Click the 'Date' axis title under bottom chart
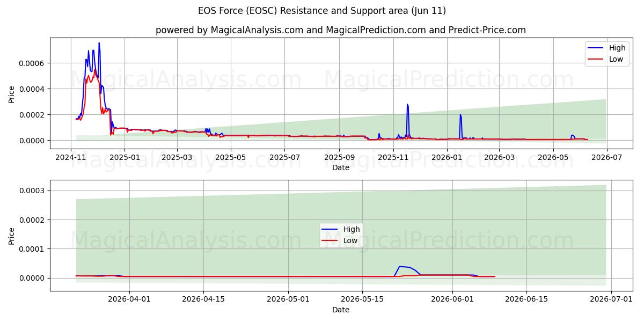 click(341, 310)
